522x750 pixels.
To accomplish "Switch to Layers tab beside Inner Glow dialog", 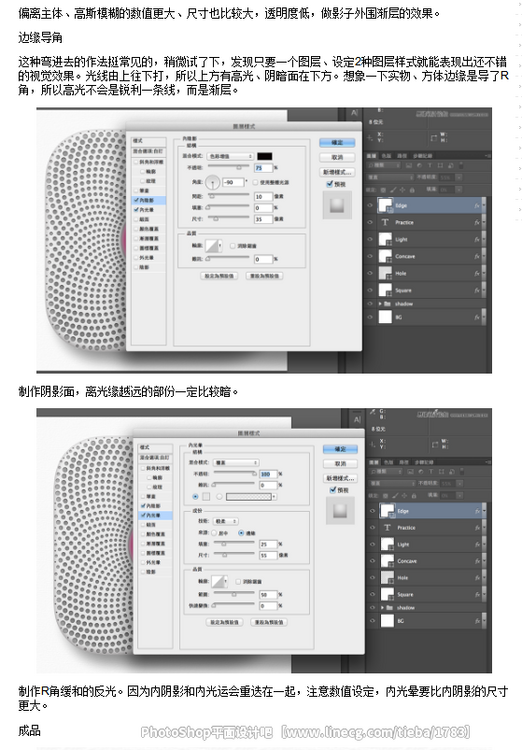I will [x=374, y=462].
